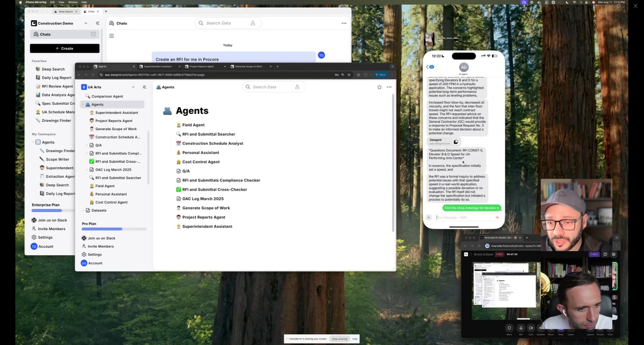This screenshot has width=644, height=345.
Task: Collapse the Construction Demo sidebar
Action: (98, 23)
